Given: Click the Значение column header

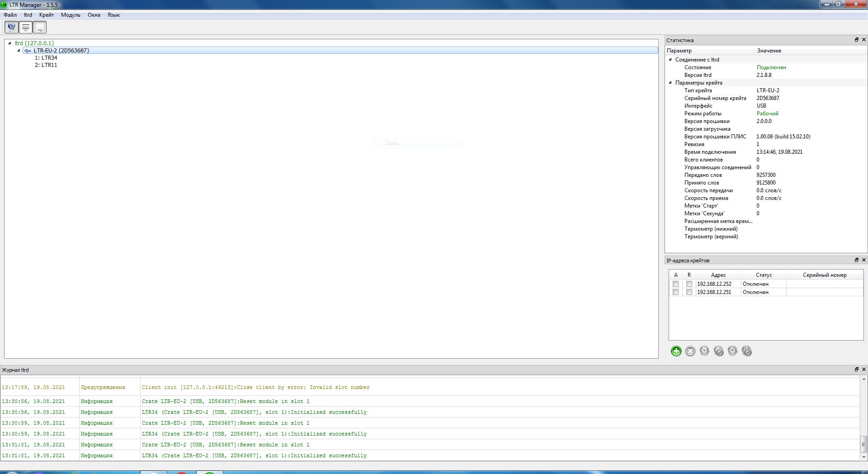Looking at the screenshot, I should click(x=811, y=51).
